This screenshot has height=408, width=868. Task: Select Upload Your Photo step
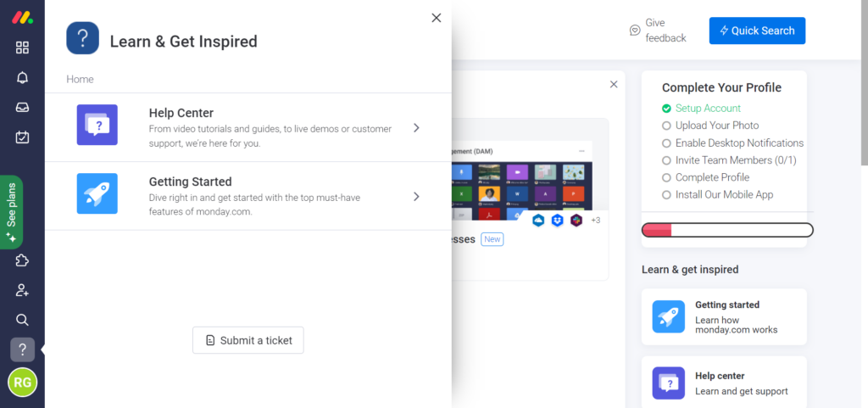[711, 126]
